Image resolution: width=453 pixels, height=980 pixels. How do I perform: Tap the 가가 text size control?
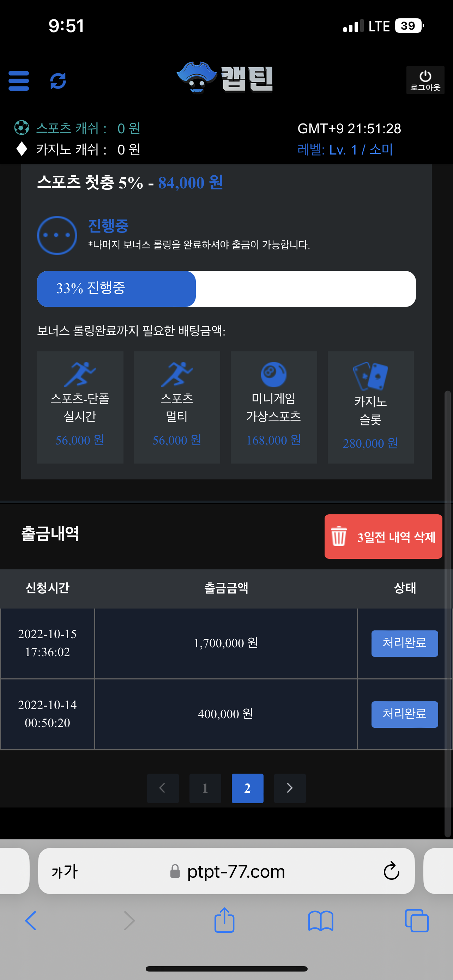point(65,871)
